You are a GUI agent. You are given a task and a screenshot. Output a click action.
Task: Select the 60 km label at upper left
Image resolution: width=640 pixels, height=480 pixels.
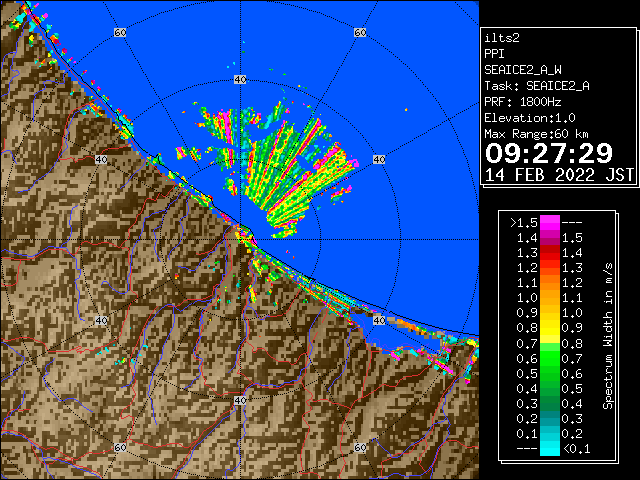(x=120, y=32)
